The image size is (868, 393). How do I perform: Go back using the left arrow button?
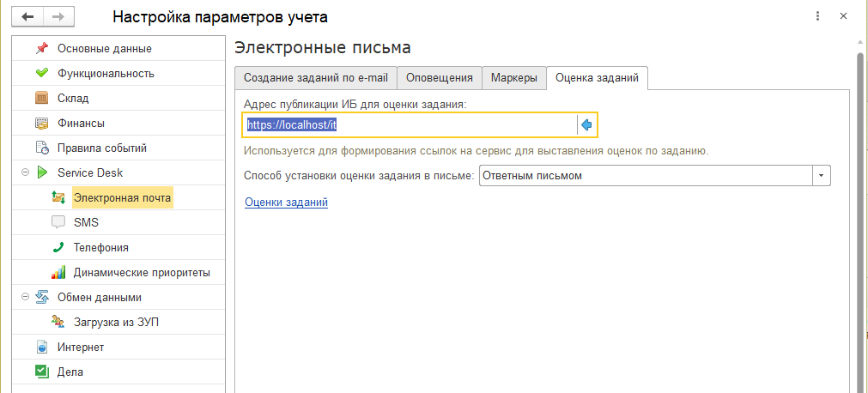(x=28, y=16)
